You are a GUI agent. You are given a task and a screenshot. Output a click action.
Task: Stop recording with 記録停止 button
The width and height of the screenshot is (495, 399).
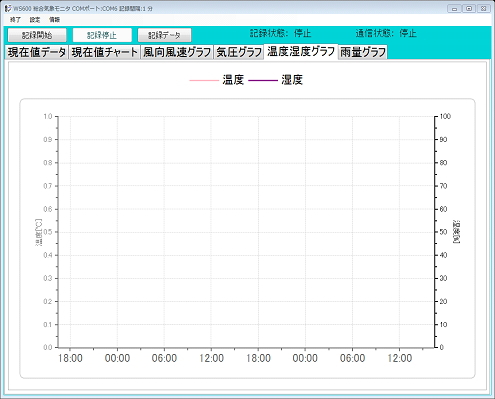(x=102, y=35)
